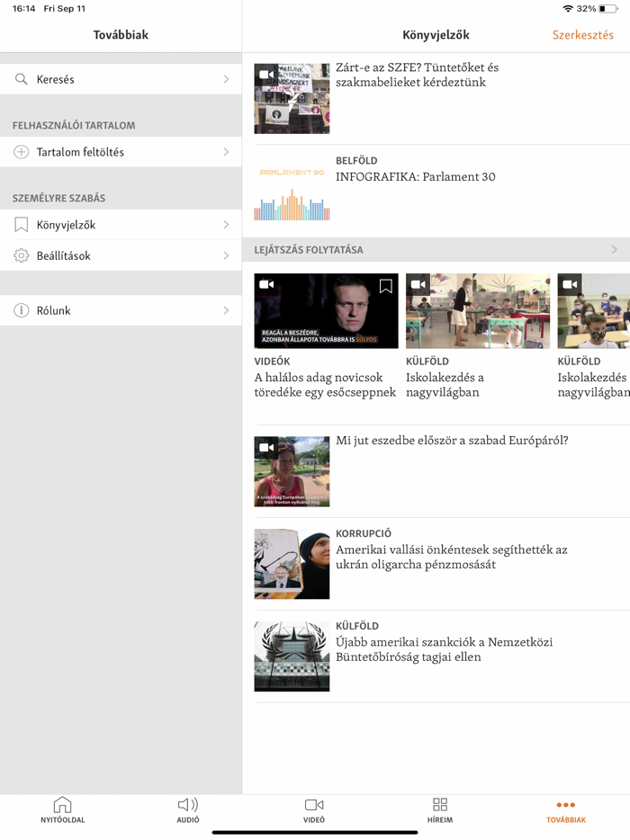Open Mi jut eszedbe először headline
Screen dimensions: 630x840
(452, 441)
